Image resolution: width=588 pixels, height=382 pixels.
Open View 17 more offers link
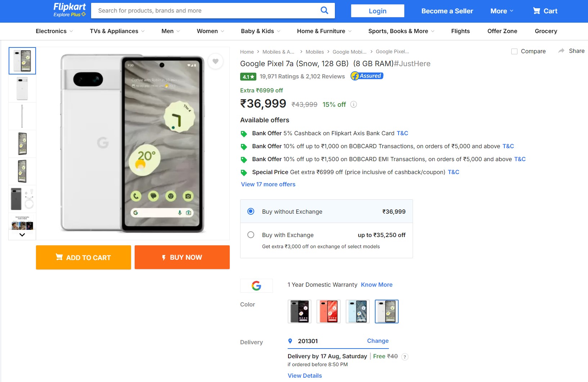click(268, 185)
